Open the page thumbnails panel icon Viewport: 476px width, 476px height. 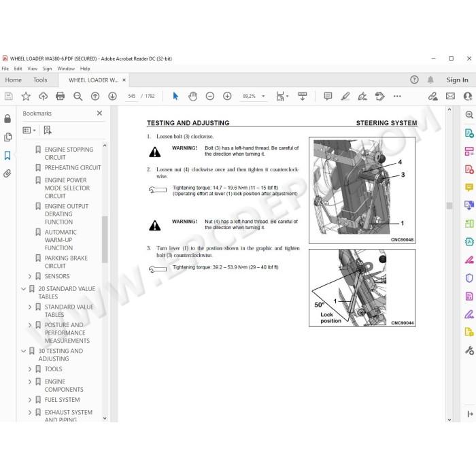7,137
